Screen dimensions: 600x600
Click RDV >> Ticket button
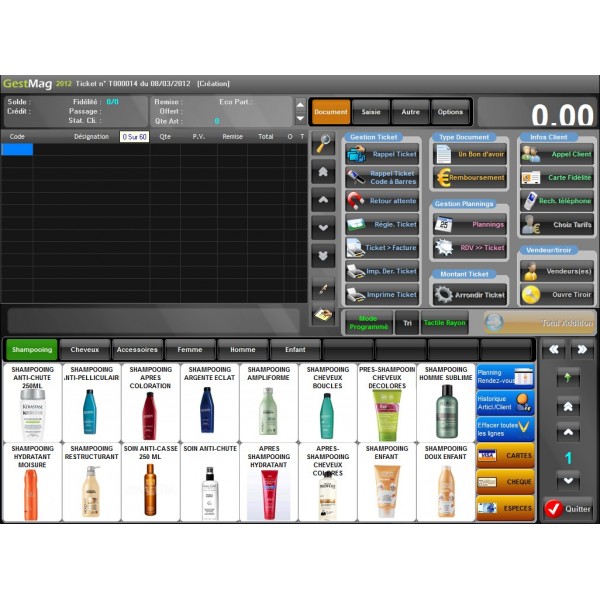[470, 248]
